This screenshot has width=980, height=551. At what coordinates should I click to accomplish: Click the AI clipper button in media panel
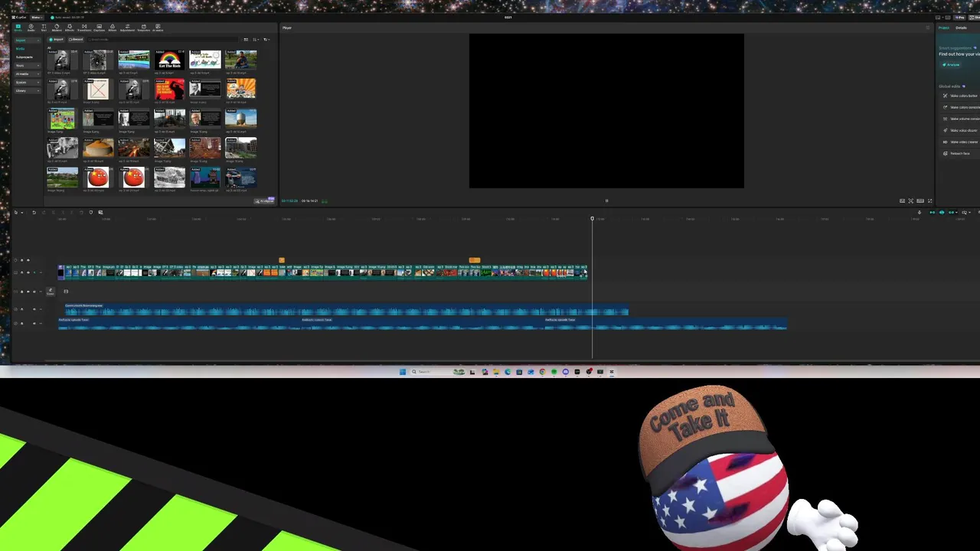pos(264,201)
